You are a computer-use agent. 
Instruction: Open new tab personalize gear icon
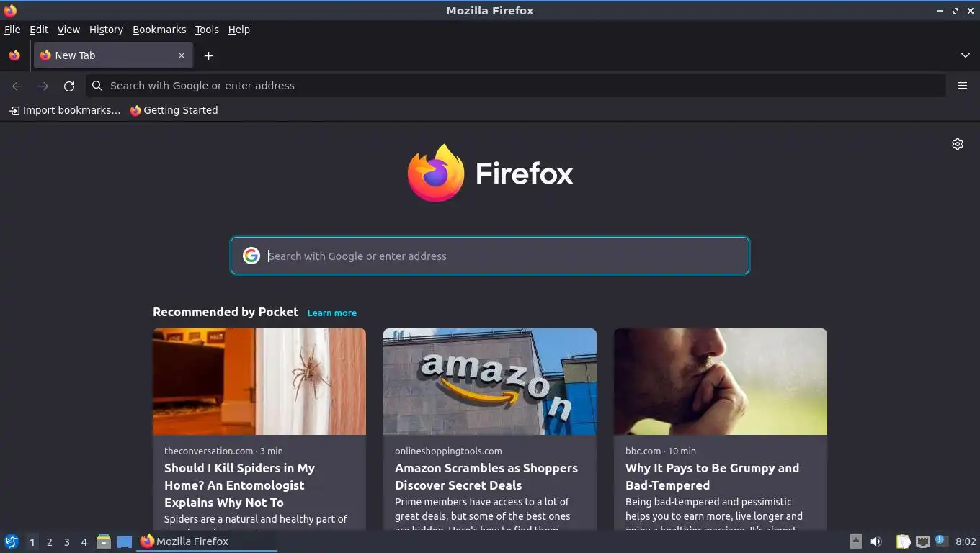(x=958, y=144)
